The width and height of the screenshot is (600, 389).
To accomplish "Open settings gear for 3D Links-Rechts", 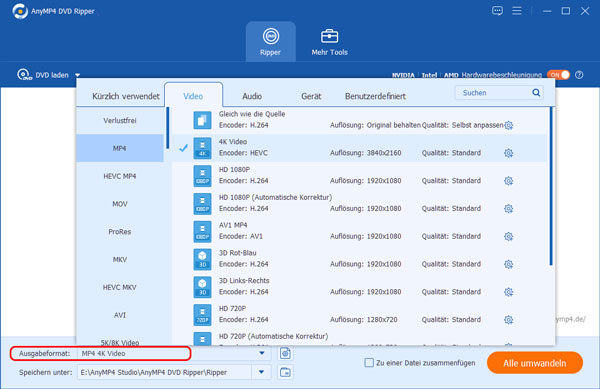I will pos(509,292).
